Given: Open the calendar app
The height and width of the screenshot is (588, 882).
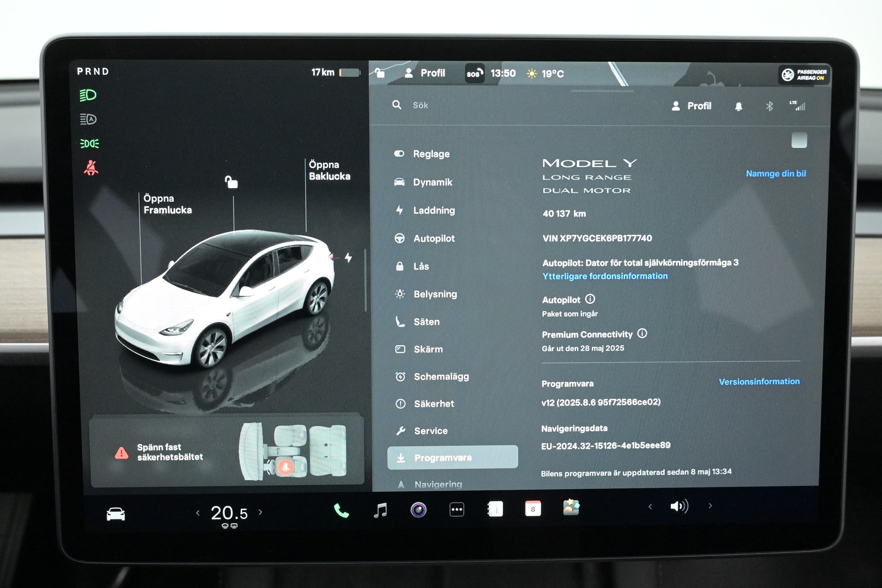Looking at the screenshot, I should 533,509.
